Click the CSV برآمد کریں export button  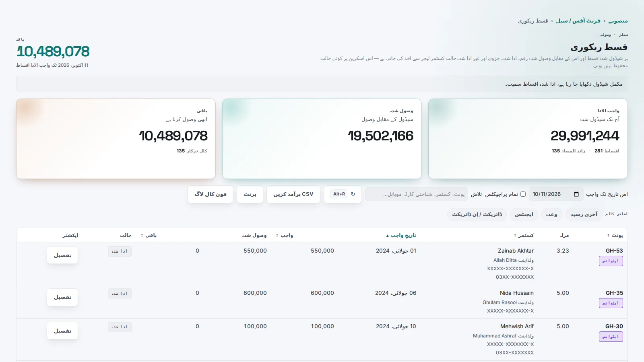click(293, 194)
